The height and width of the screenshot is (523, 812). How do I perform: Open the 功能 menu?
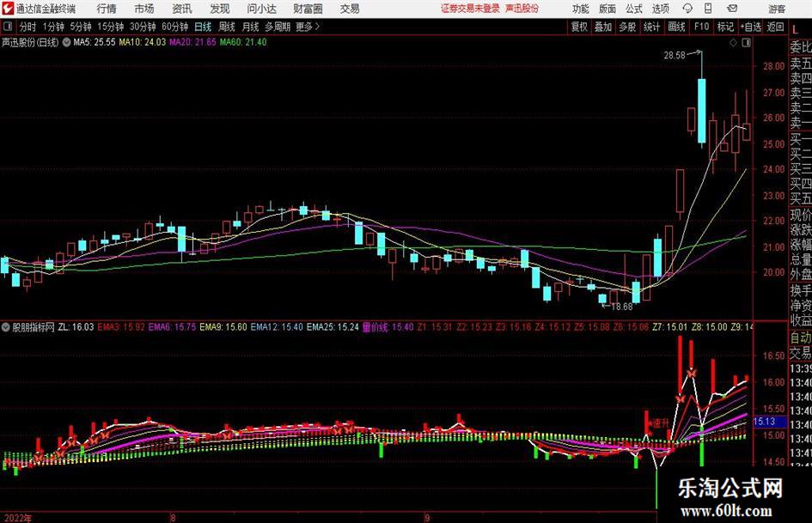click(581, 9)
